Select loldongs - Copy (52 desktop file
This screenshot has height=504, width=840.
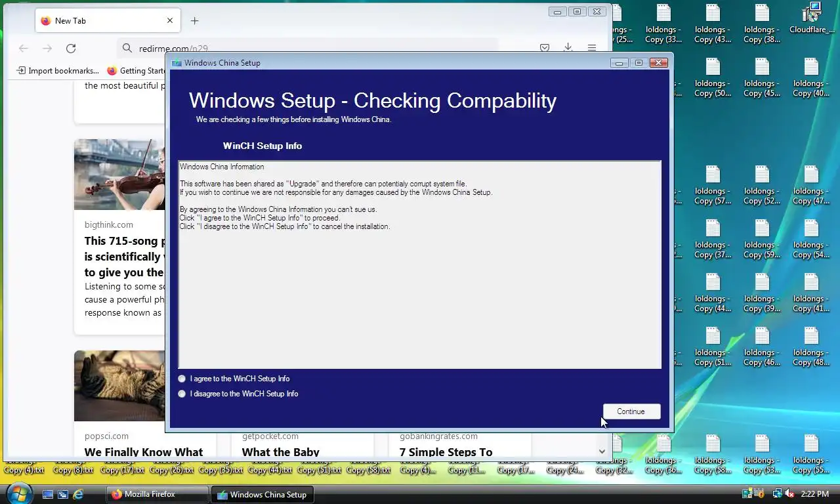(762, 185)
